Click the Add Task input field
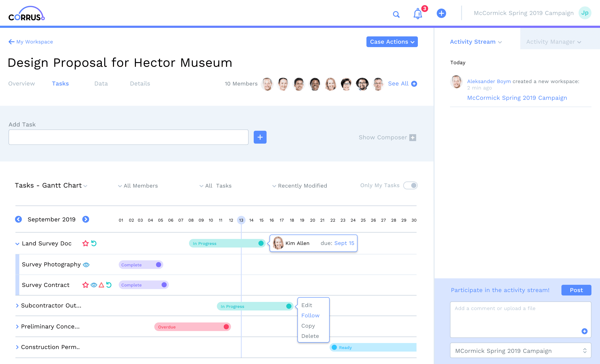 (128, 137)
